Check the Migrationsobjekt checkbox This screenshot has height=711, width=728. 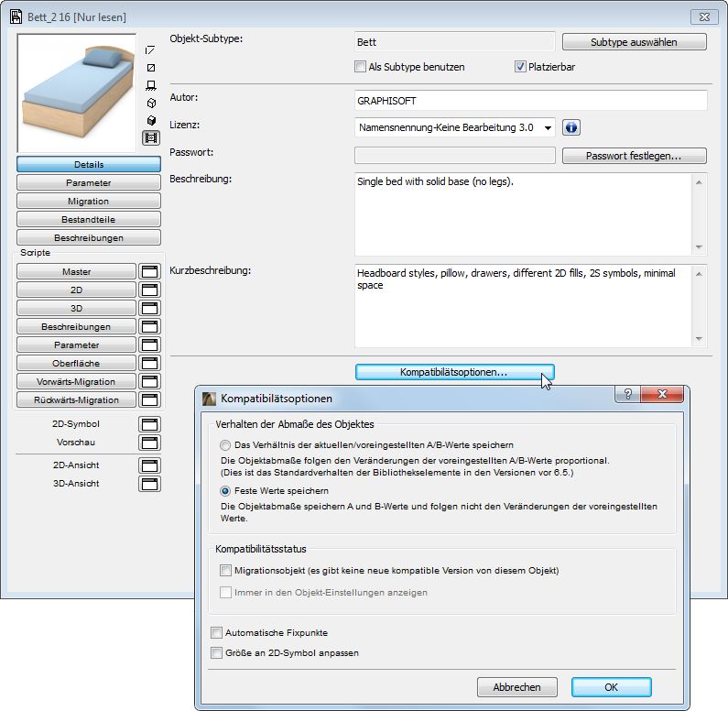225,570
